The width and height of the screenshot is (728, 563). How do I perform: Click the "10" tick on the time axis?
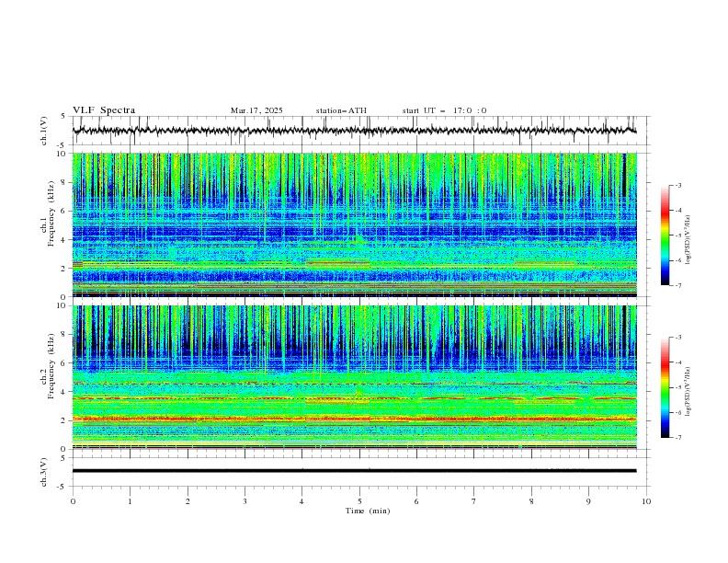pos(646,501)
